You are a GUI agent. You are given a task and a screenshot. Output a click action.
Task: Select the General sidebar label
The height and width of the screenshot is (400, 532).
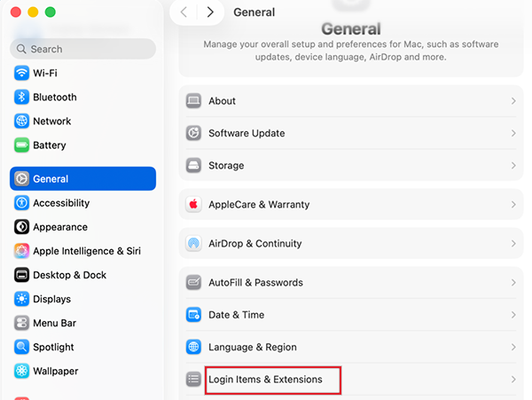point(51,179)
